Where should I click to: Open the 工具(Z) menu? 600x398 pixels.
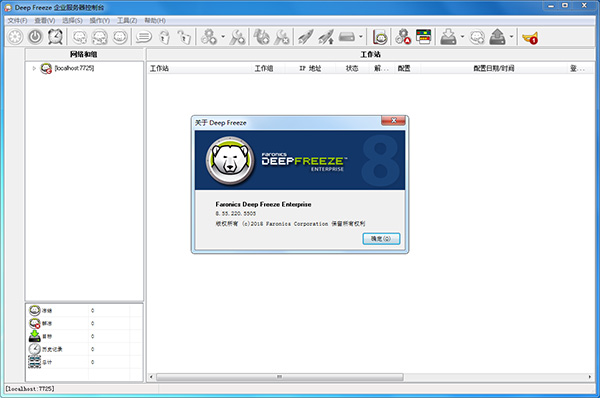point(127,20)
